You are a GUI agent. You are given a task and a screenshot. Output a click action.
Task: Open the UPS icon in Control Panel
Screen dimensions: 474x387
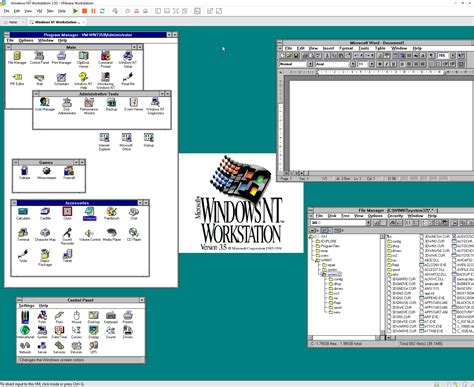pyautogui.click(x=93, y=347)
